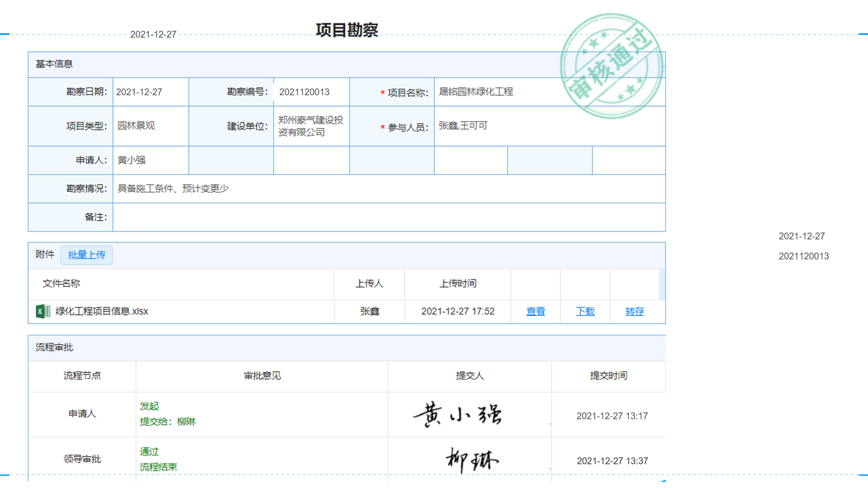This screenshot has width=868, height=488.
Task: Open attachment 绿化工程项目信息.xlsx file name
Action: click(x=102, y=311)
